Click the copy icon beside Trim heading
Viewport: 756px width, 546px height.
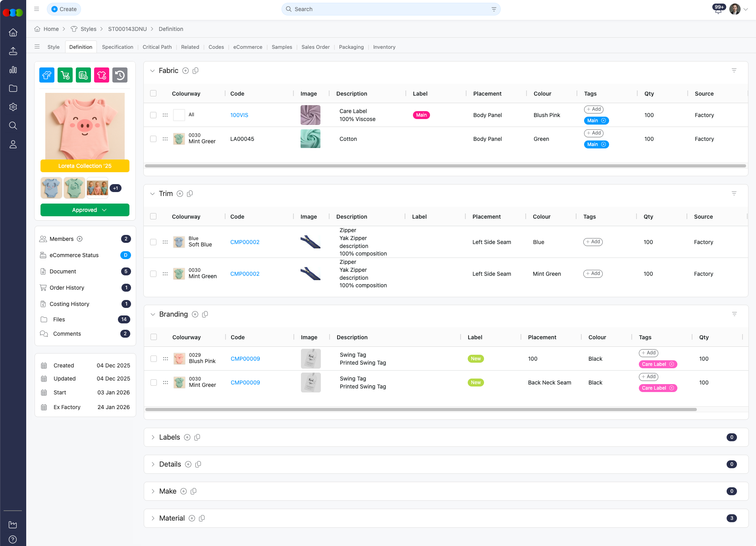click(x=190, y=194)
